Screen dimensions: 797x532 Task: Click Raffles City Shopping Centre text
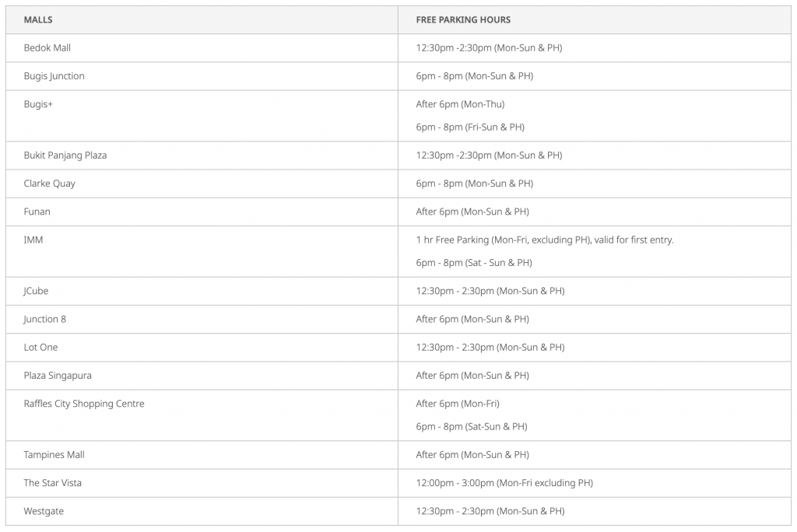pos(84,404)
